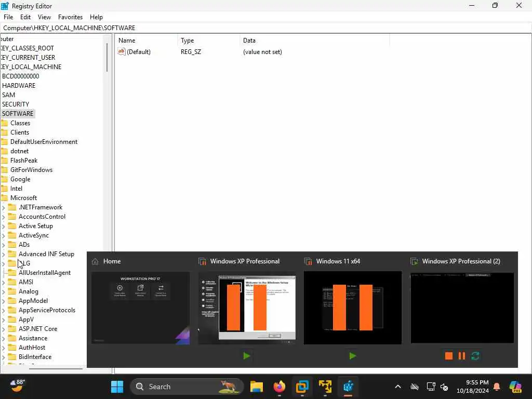Select the BidInterface key
Image resolution: width=532 pixels, height=399 pixels.
pos(35,357)
